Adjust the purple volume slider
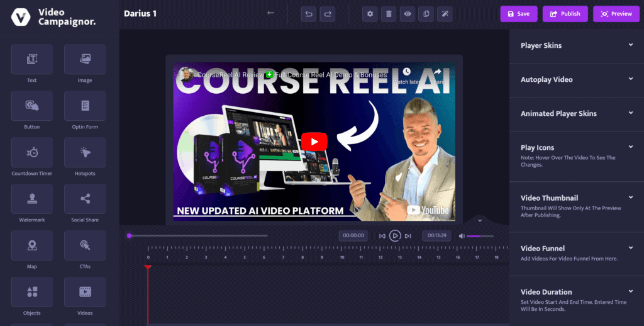 click(x=480, y=236)
